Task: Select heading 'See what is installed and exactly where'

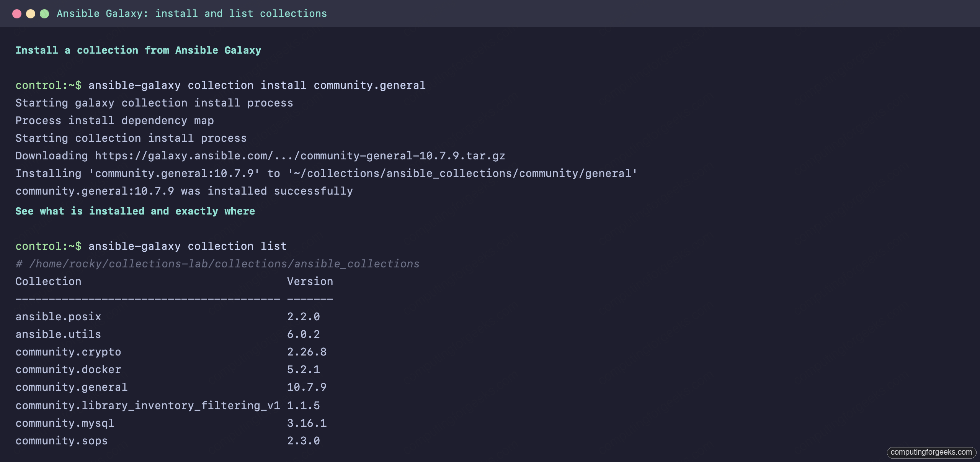Action: [135, 211]
